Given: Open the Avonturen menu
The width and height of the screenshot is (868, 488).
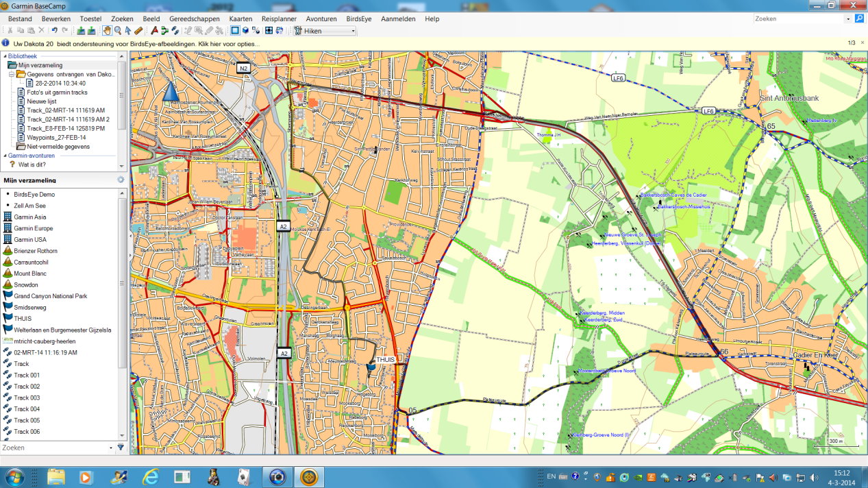Looking at the screenshot, I should click(x=321, y=19).
